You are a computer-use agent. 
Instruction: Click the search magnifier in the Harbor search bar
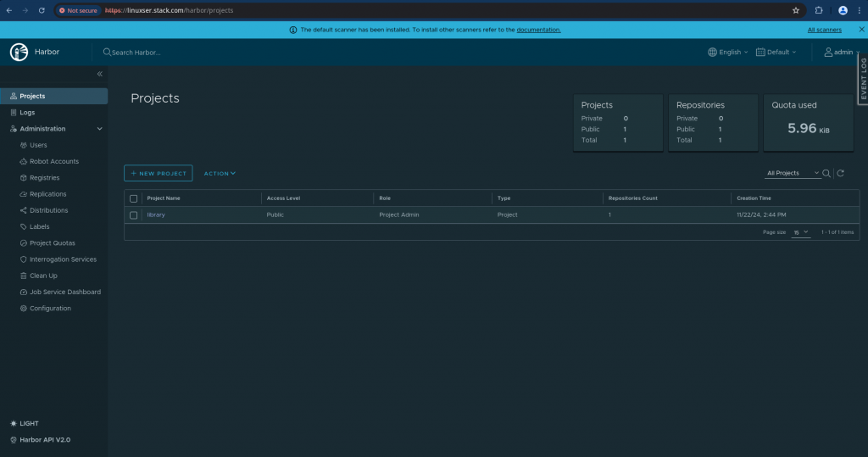pyautogui.click(x=107, y=52)
